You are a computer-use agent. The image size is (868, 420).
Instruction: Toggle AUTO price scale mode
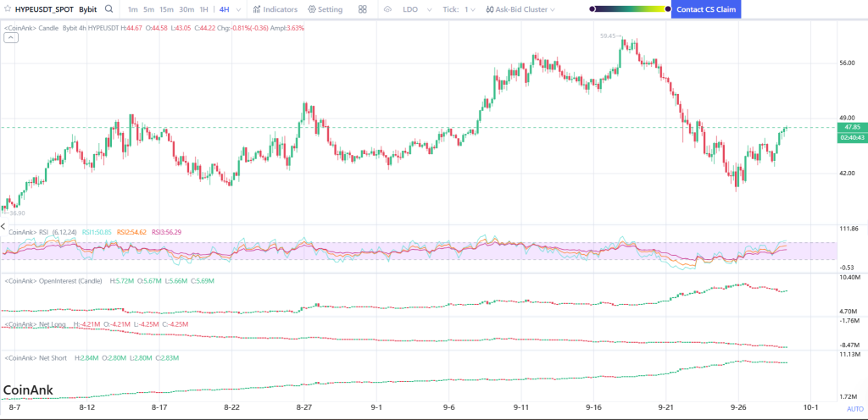click(x=854, y=409)
